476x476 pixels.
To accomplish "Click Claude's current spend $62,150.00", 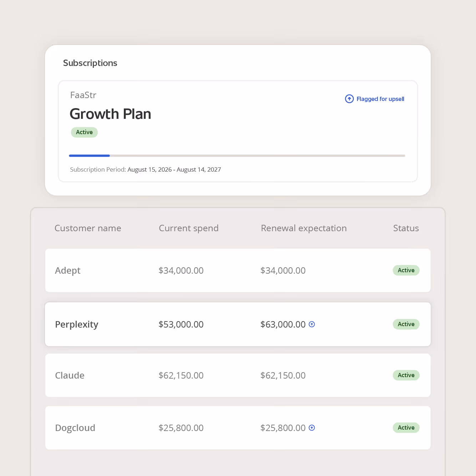I will (181, 375).
